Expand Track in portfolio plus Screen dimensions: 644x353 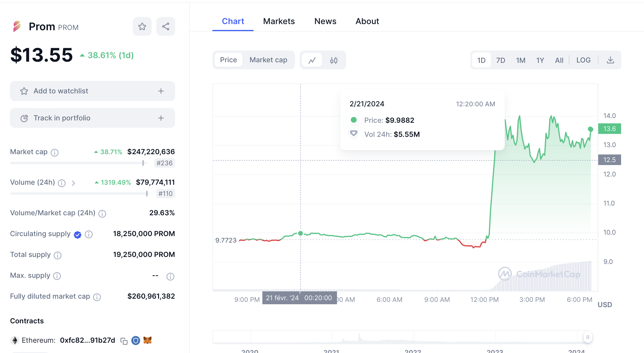click(161, 118)
